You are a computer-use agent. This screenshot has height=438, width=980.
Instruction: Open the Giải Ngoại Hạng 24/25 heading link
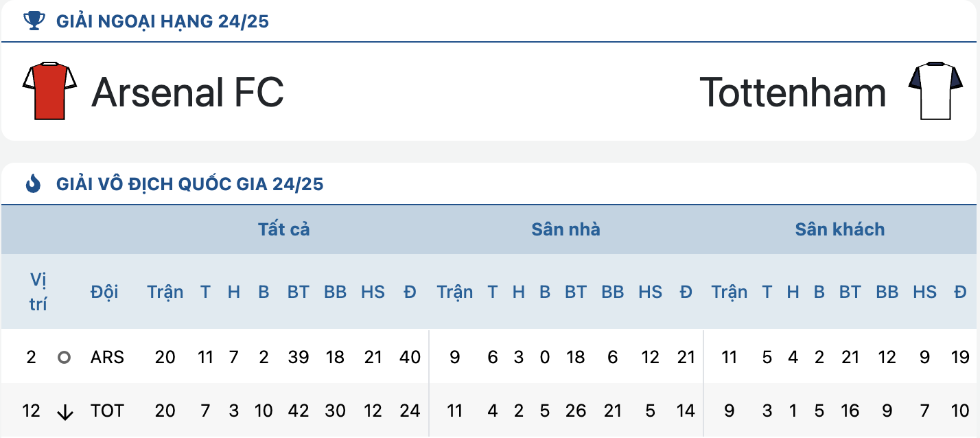coord(163,21)
